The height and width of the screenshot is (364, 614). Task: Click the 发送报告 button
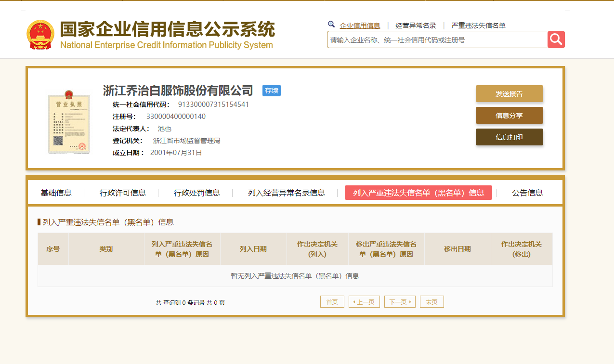[x=509, y=94]
